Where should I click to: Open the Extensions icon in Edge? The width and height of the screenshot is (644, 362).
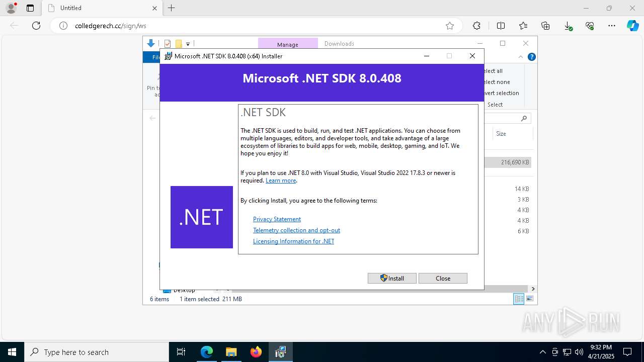pyautogui.click(x=476, y=26)
